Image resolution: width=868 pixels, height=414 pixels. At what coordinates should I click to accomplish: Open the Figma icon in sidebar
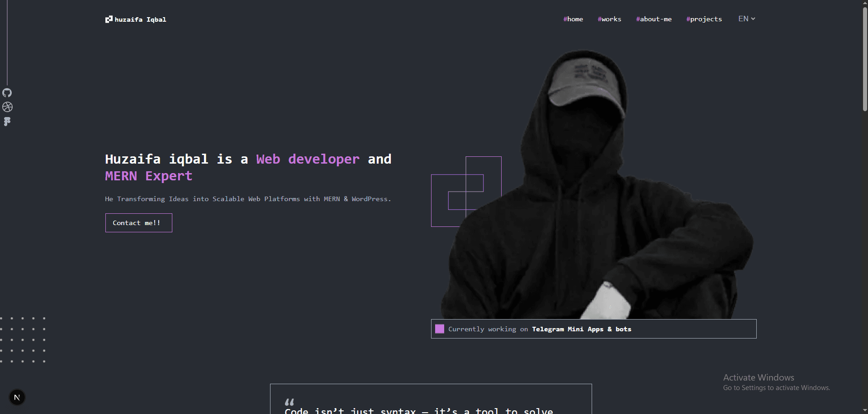(x=7, y=122)
